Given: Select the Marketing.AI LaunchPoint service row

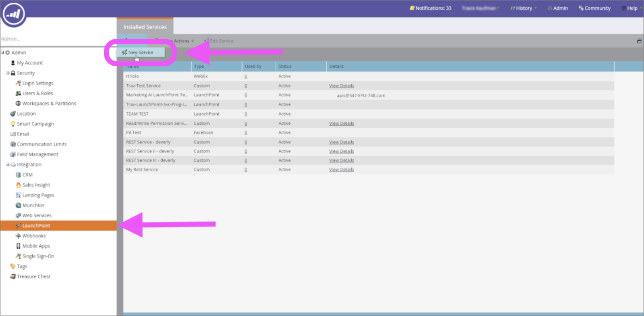Looking at the screenshot, I should tap(369, 95).
